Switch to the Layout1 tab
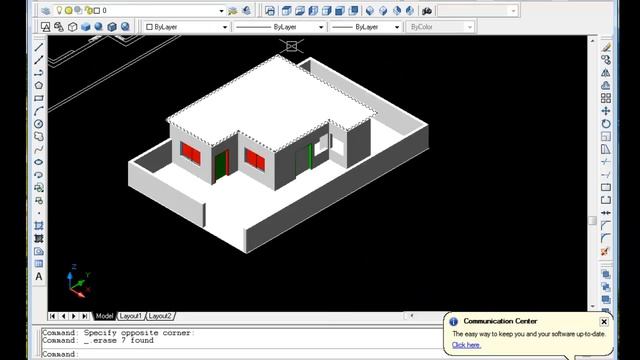 [131, 316]
